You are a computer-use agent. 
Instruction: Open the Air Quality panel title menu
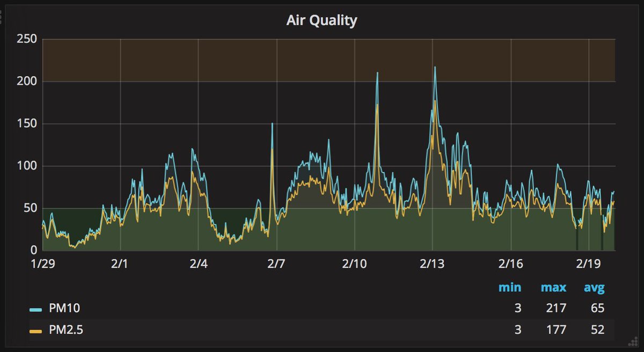[x=323, y=20]
